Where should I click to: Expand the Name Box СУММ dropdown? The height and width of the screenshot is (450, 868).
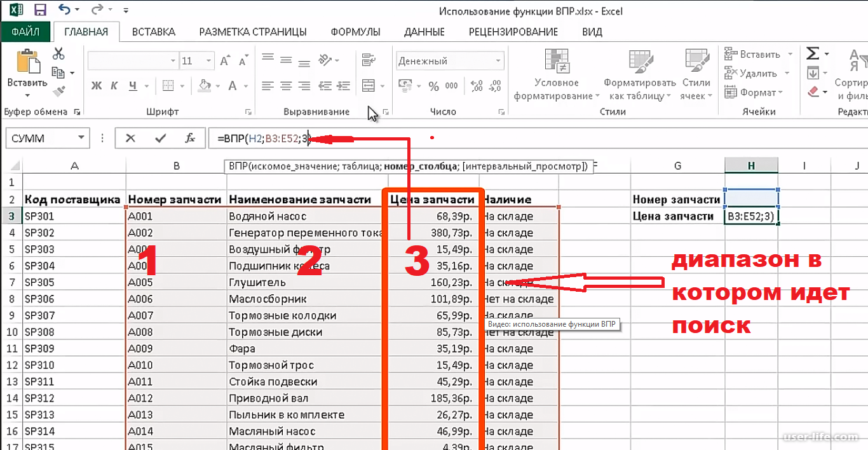81,138
